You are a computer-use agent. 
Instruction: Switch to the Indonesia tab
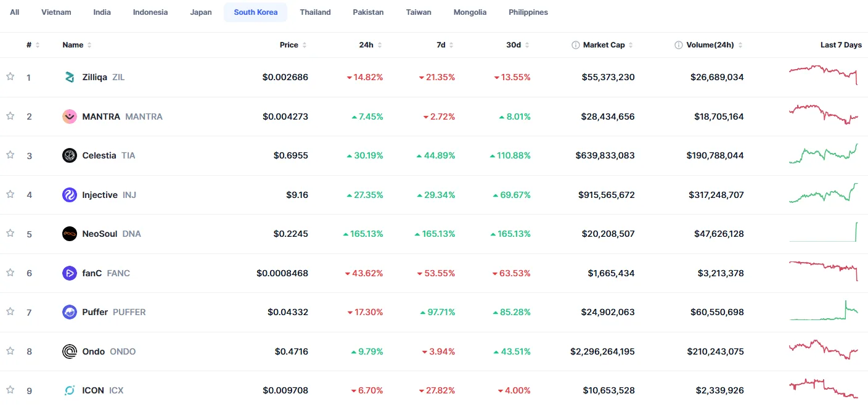150,12
